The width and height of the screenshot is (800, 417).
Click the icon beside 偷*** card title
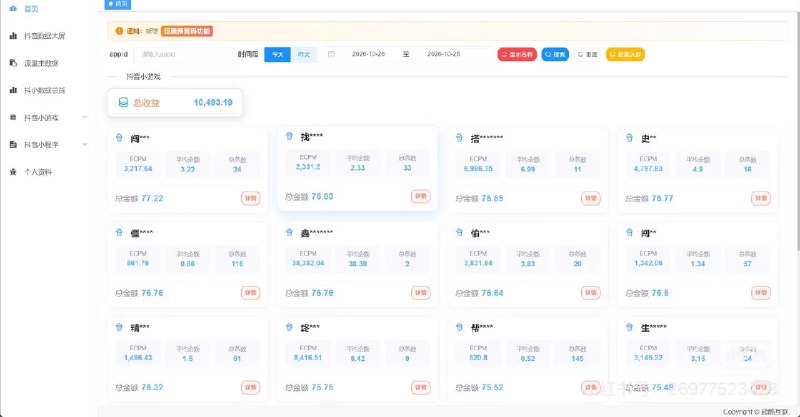coord(459,232)
